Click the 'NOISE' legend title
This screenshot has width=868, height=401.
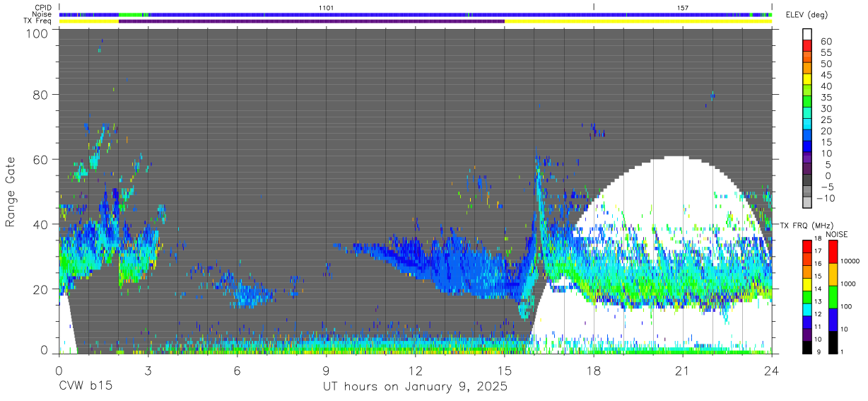pos(837,234)
